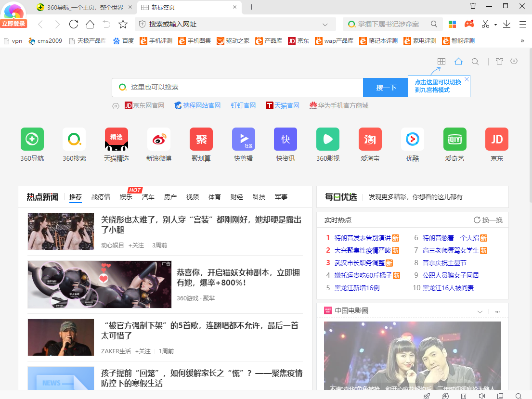Select the 推荐 news tab

click(75, 197)
